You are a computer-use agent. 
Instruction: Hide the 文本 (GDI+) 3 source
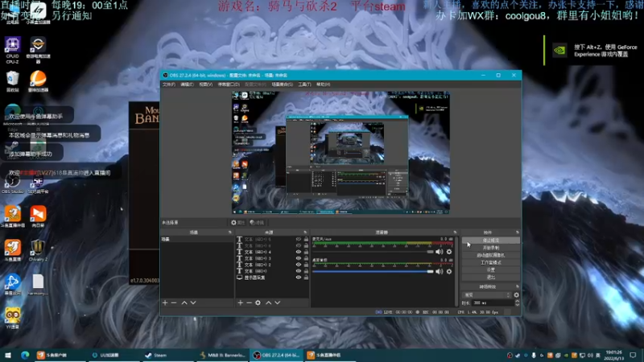coord(299,258)
